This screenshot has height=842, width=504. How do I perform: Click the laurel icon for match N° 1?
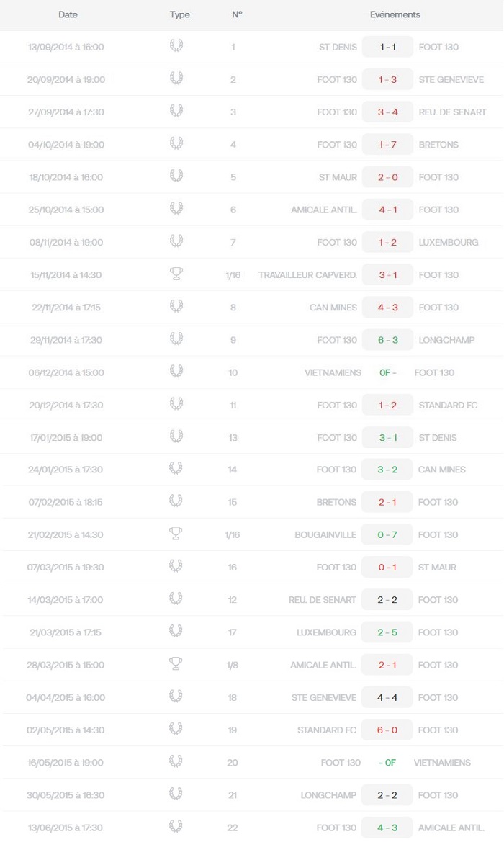176,46
